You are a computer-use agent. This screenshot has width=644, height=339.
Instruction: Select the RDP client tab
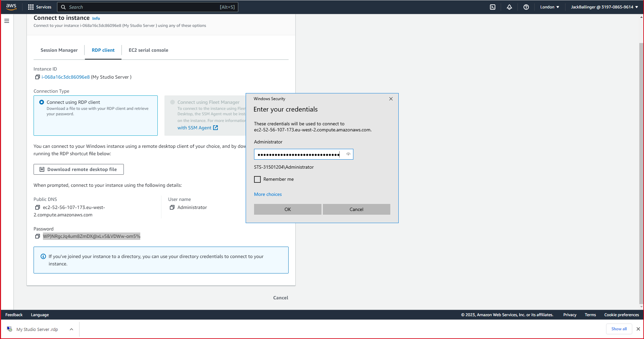coord(103,50)
